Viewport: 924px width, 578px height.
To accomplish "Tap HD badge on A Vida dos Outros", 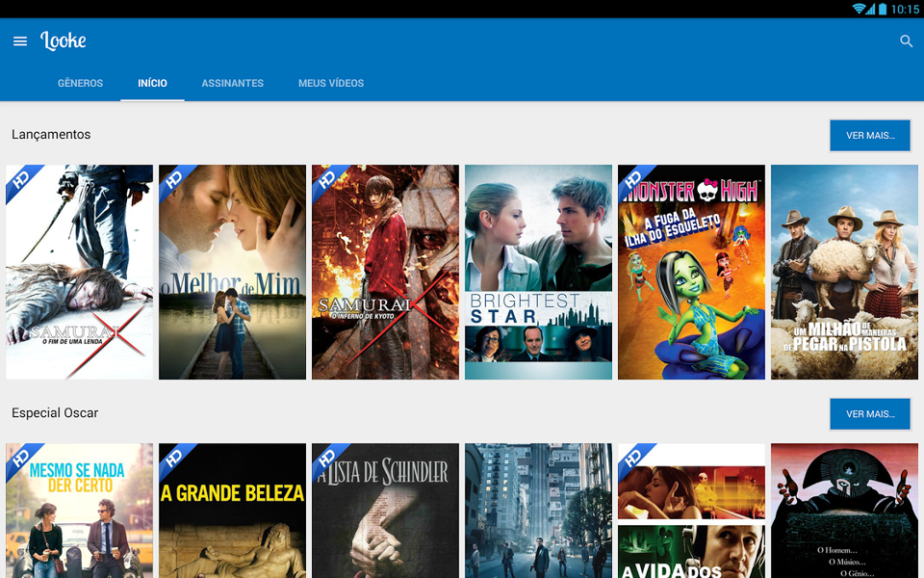I will (632, 458).
